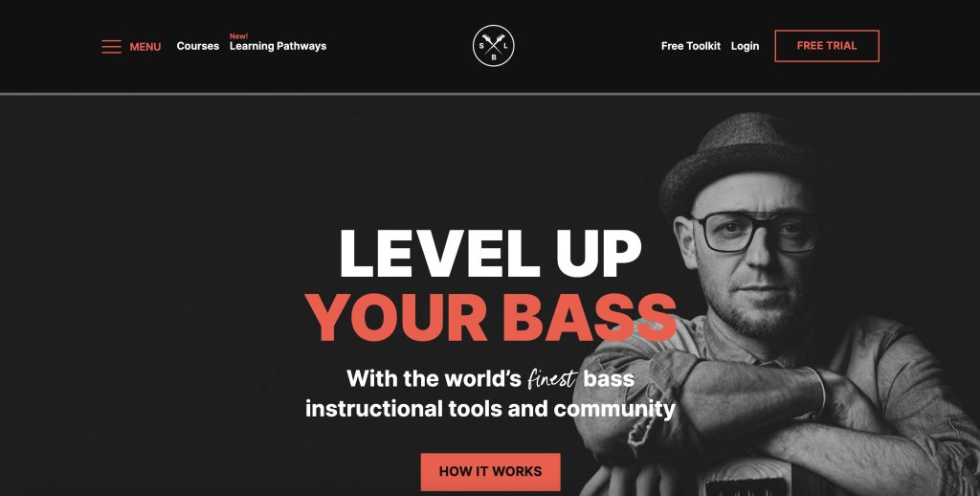Viewport: 980px width, 496px height.
Task: Click the words With the world's
Action: (434, 378)
